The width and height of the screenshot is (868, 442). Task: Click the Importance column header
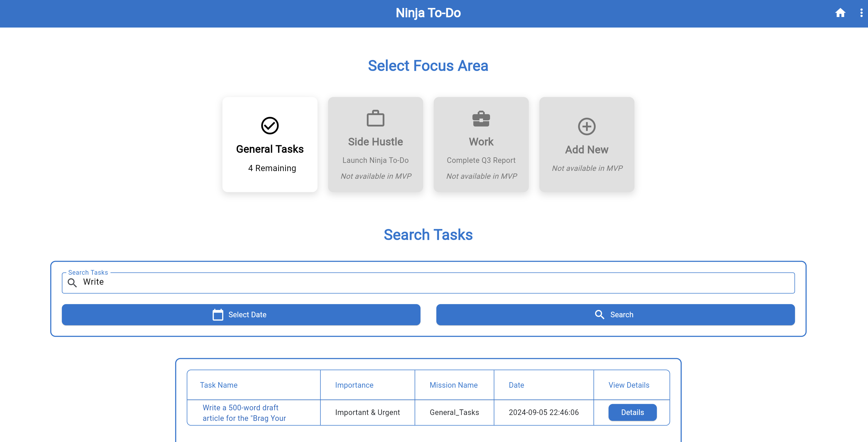click(x=354, y=385)
